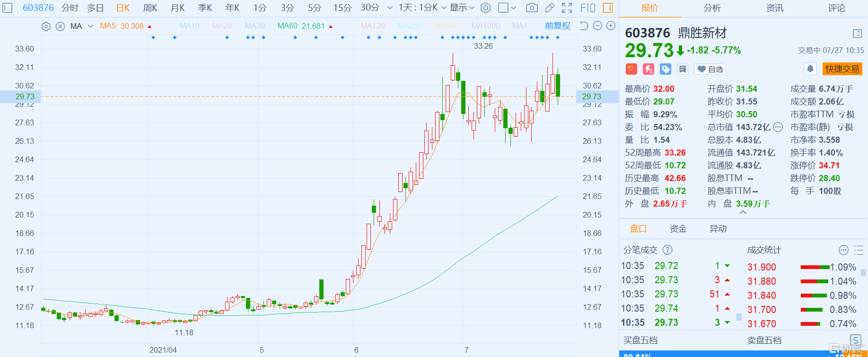Switch to the 异动 sub-tab
868x357 pixels.
(718, 229)
